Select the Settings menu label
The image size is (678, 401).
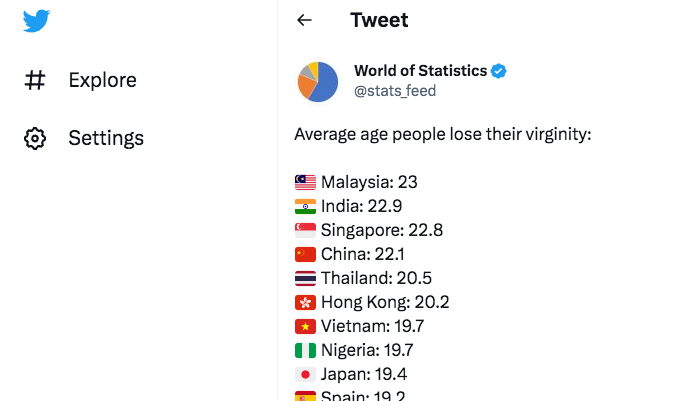coord(106,138)
